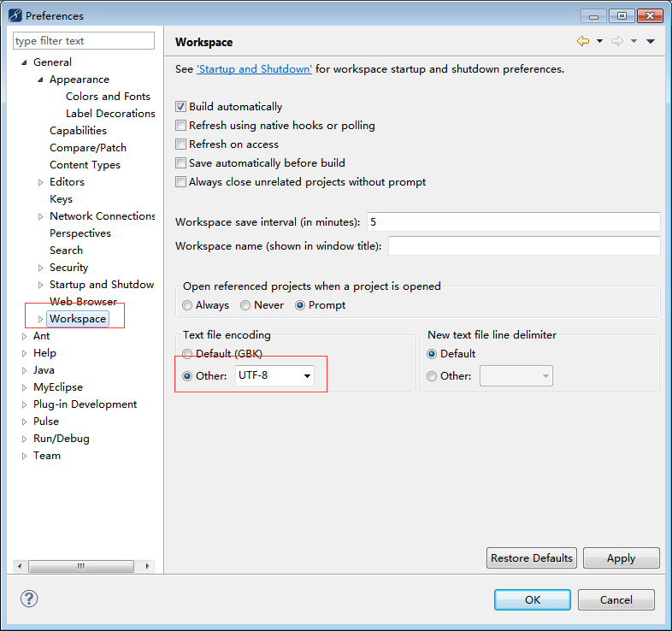Check Always close unrelated projects without prompt
Image resolution: width=672 pixels, height=631 pixels.
pos(181,182)
